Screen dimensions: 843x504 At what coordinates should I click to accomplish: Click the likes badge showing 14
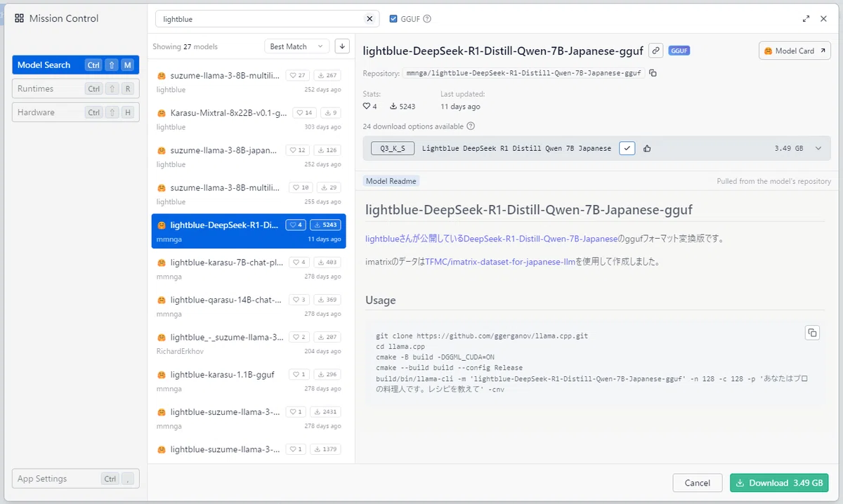click(x=304, y=112)
